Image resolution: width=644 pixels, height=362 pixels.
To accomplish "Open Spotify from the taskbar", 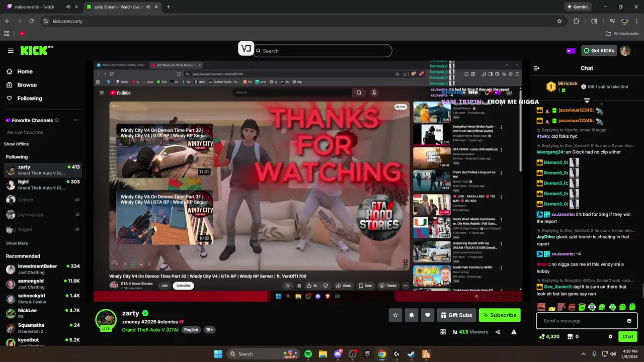I will point(308,354).
